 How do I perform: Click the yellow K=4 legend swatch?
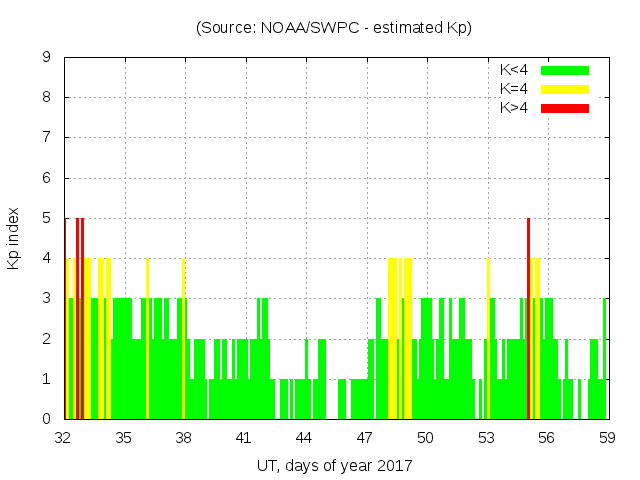click(565, 89)
